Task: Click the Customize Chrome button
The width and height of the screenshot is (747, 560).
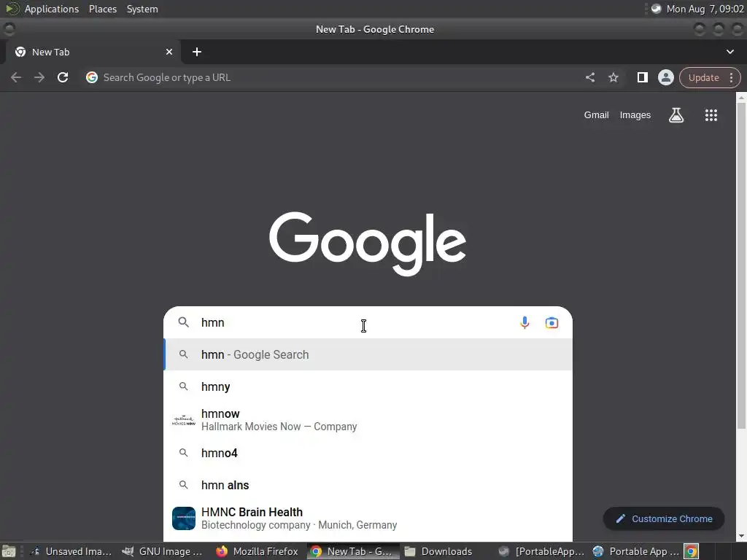Action: [x=664, y=518]
